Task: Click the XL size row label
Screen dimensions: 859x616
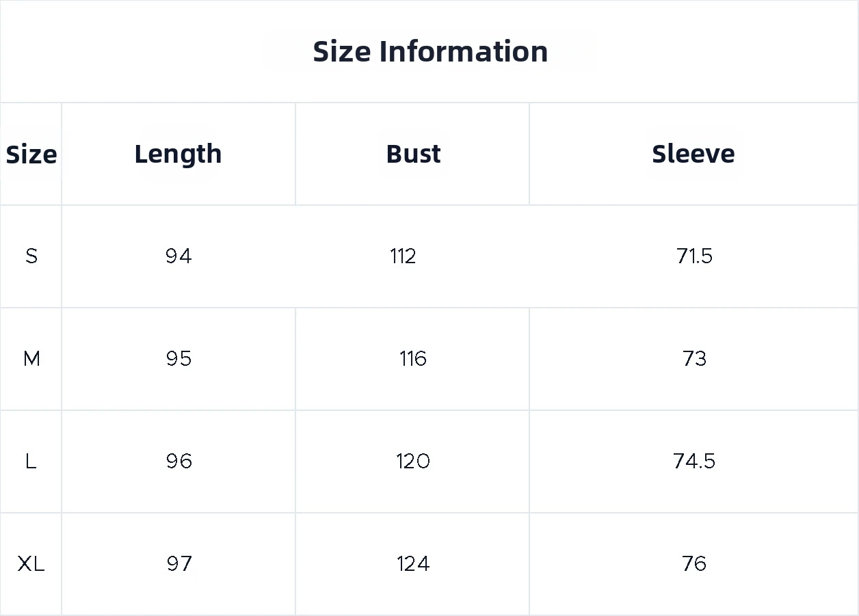Action: [31, 564]
